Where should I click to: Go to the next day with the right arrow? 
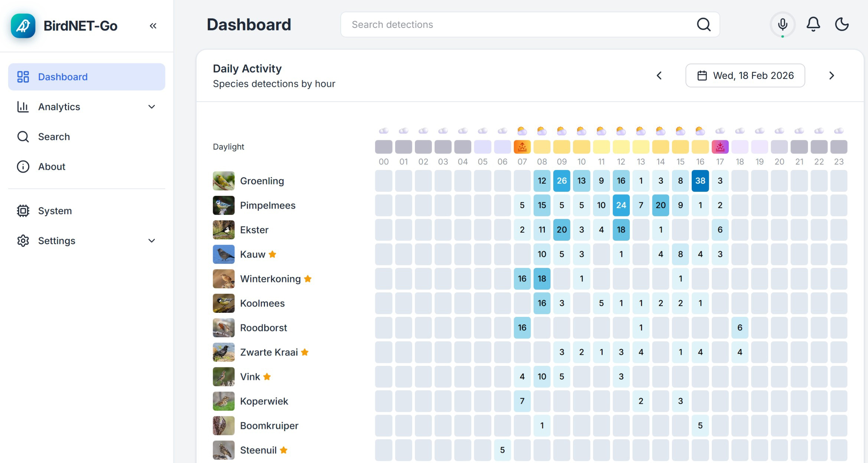coord(831,75)
